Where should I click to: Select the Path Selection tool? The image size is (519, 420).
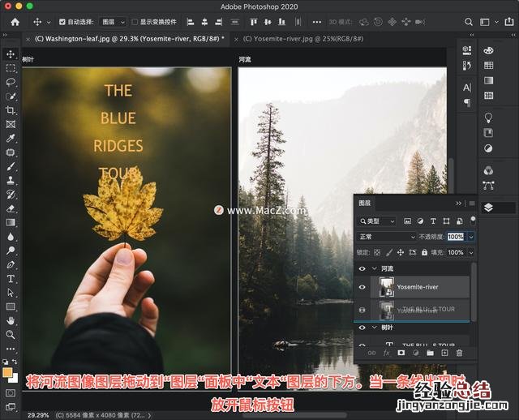click(11, 293)
